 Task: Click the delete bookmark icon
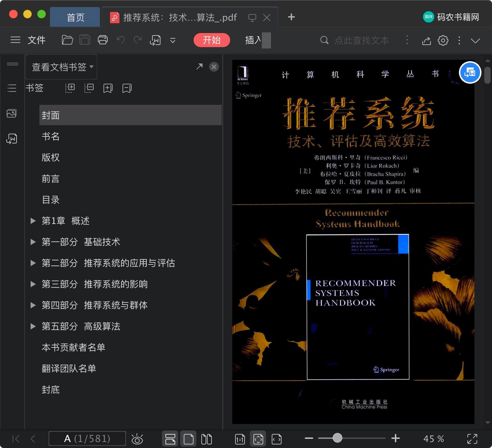point(127,88)
